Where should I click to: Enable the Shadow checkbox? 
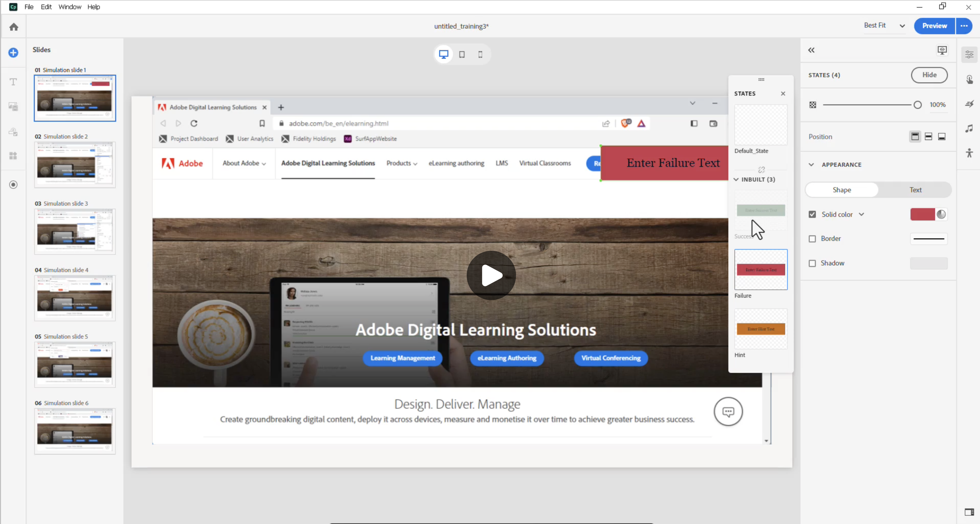[x=812, y=263]
